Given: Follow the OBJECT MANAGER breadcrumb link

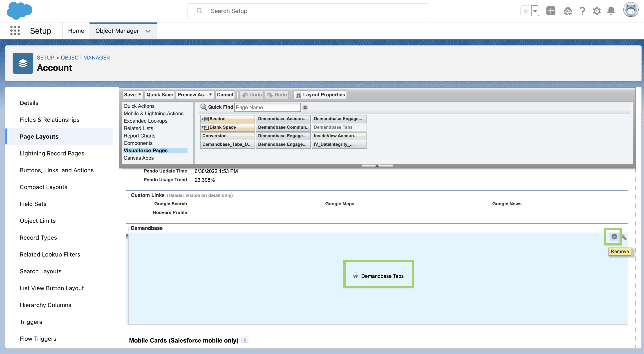Looking at the screenshot, I should point(85,58).
